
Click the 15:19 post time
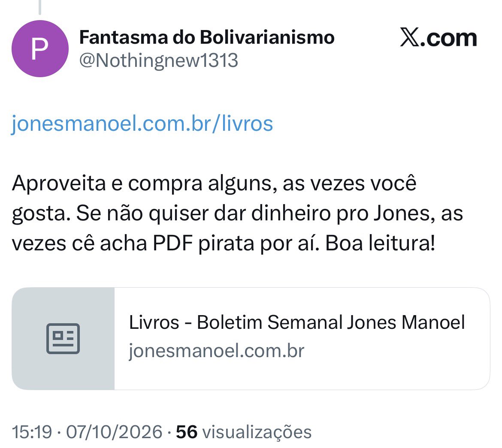(32, 432)
